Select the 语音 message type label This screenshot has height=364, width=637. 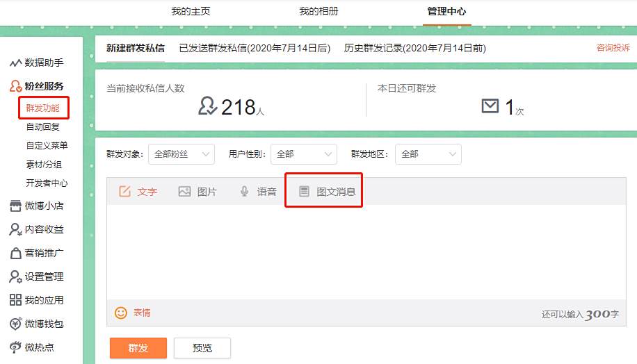point(266,192)
